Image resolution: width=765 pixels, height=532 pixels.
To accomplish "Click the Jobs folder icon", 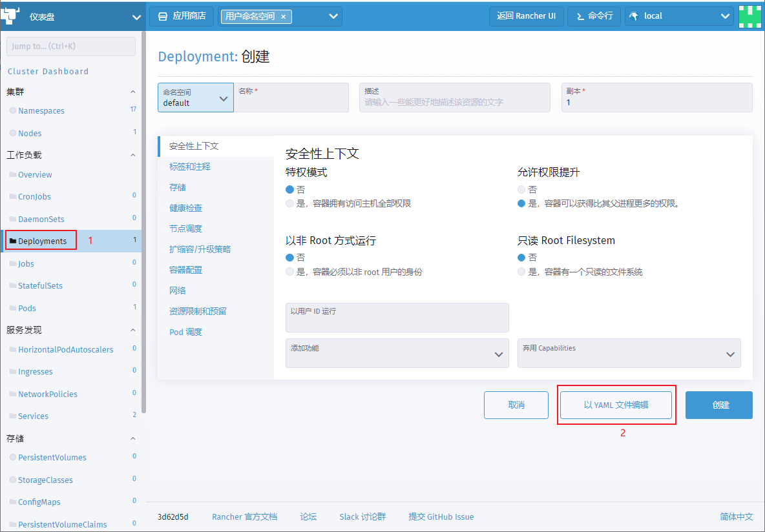I will (13, 263).
